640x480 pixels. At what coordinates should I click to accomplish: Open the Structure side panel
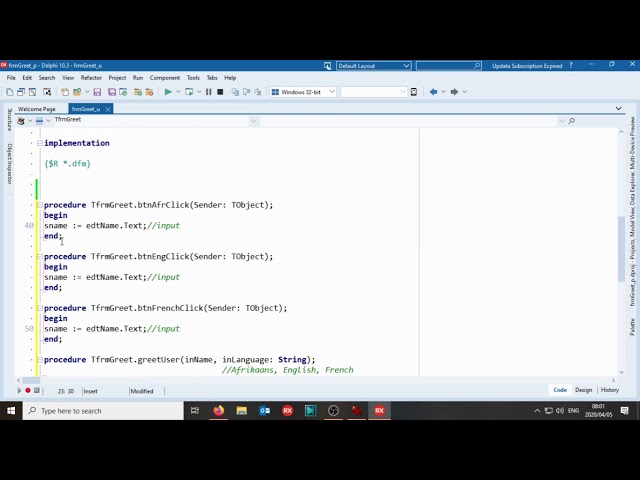9,120
